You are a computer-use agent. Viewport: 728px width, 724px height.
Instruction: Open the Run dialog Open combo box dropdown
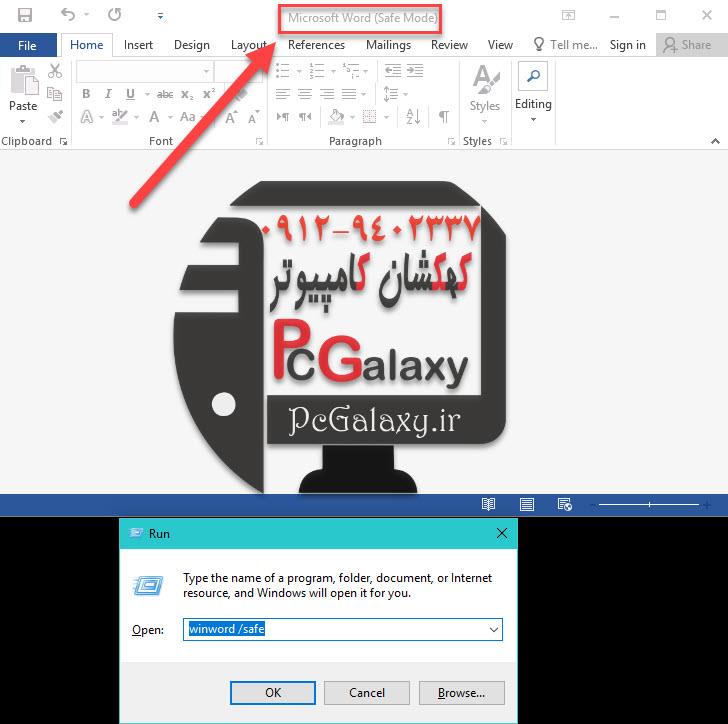coord(493,629)
